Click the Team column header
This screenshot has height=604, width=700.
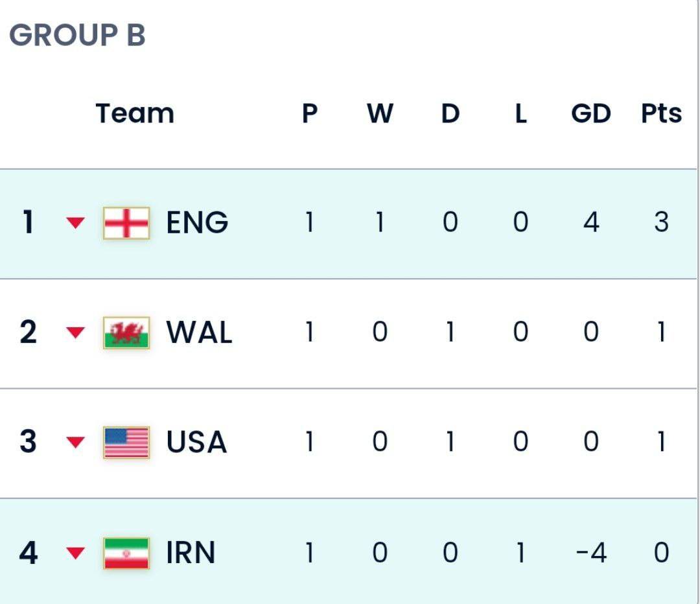pos(135,113)
